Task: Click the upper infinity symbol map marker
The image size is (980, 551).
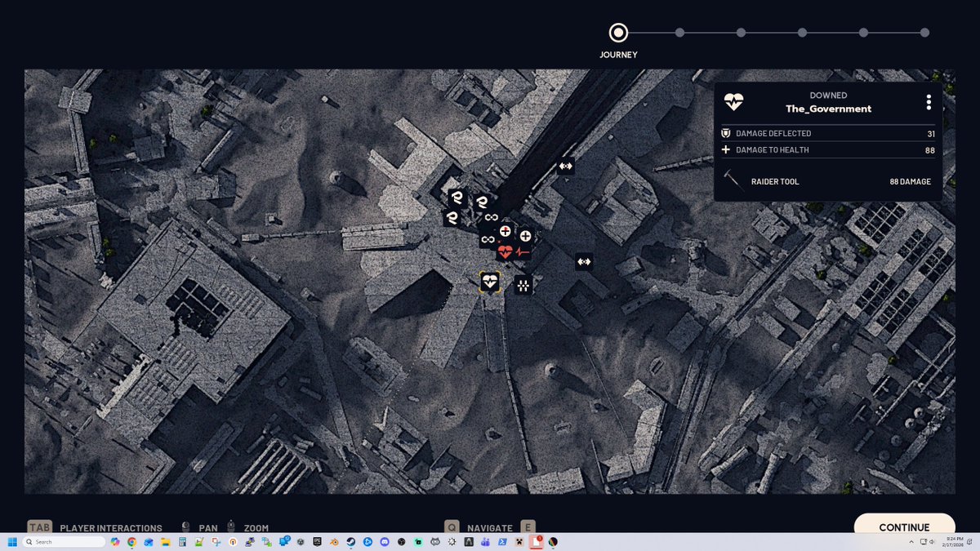Action: 491,217
